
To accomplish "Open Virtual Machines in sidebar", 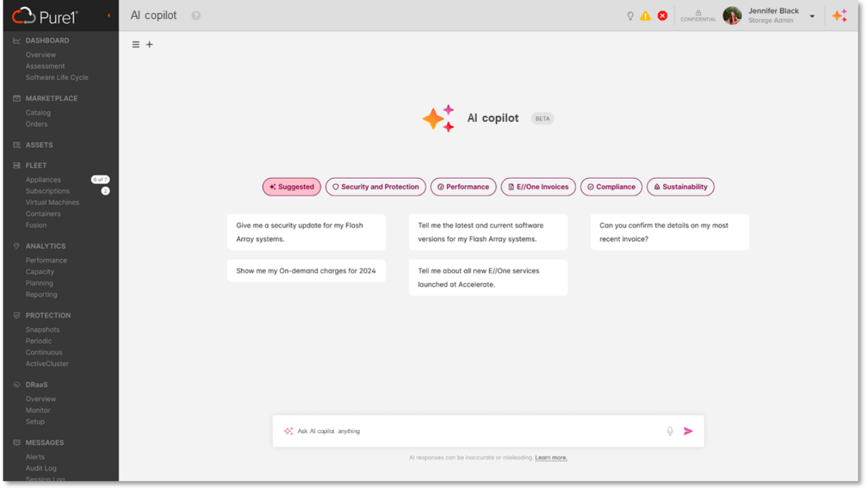I will pyautogui.click(x=52, y=203).
